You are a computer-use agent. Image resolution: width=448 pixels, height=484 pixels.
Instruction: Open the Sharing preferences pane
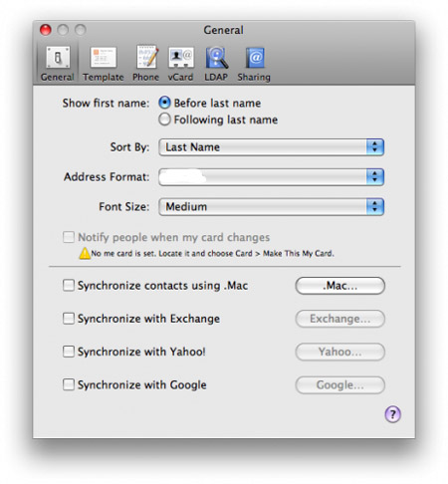tap(254, 64)
